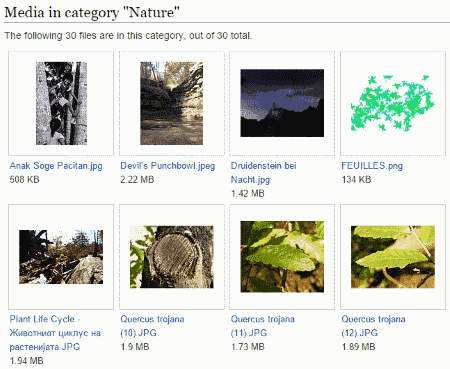Open the Anak Soge Pacitan thumbnail image
The image size is (450, 369).
pyautogui.click(x=61, y=103)
